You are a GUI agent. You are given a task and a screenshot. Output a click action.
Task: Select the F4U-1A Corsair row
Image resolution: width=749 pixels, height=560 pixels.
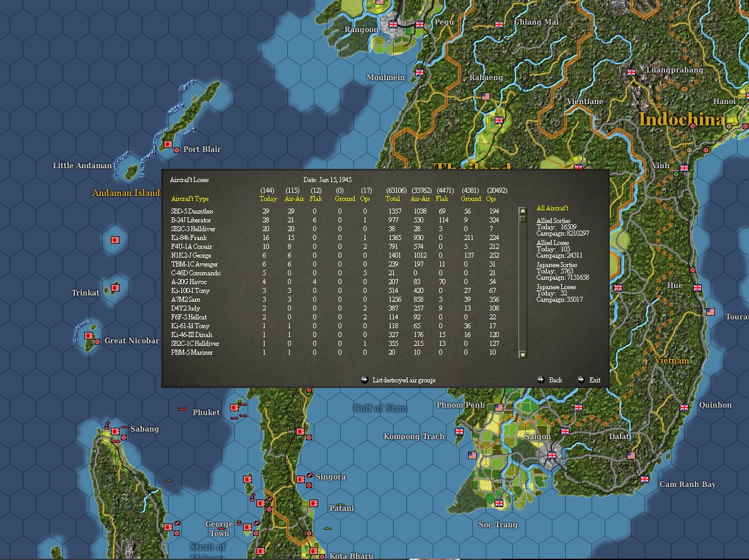pyautogui.click(x=335, y=246)
